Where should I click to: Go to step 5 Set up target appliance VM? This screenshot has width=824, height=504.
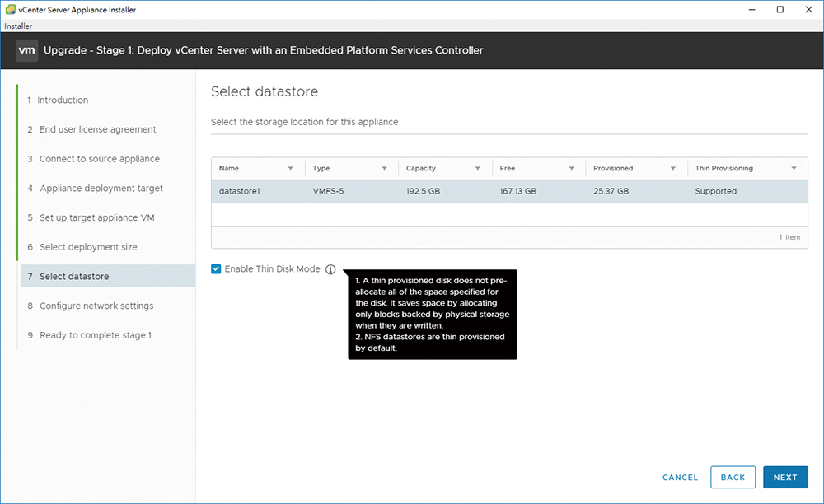[91, 217]
